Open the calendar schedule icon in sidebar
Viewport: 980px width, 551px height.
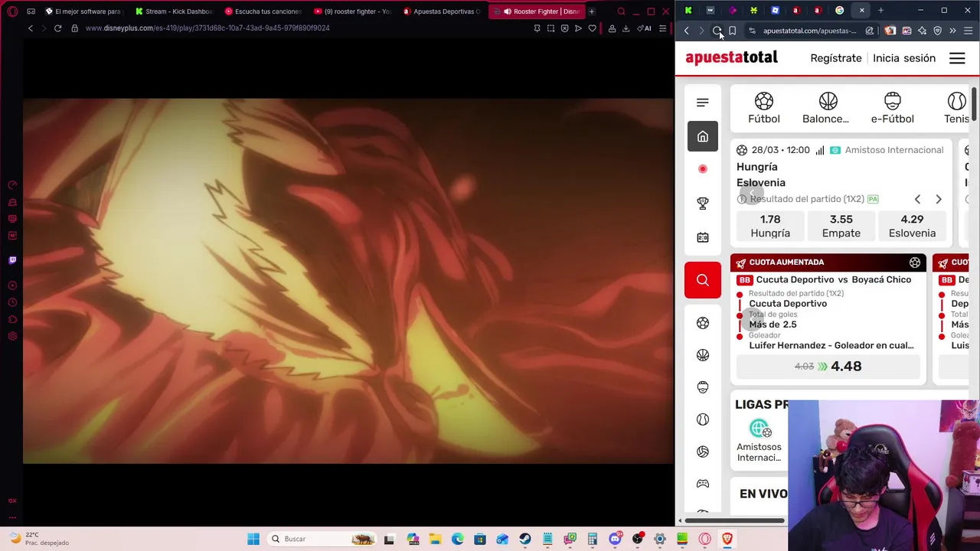[702, 236]
